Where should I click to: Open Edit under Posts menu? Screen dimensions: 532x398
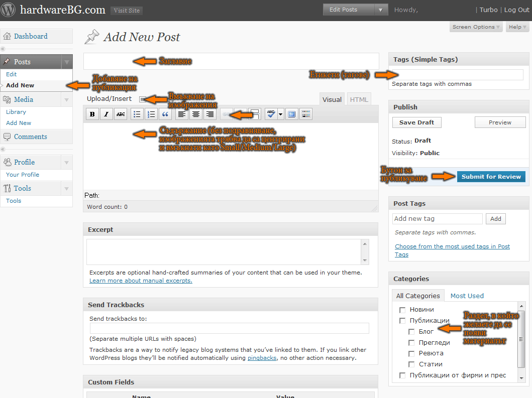pyautogui.click(x=11, y=74)
